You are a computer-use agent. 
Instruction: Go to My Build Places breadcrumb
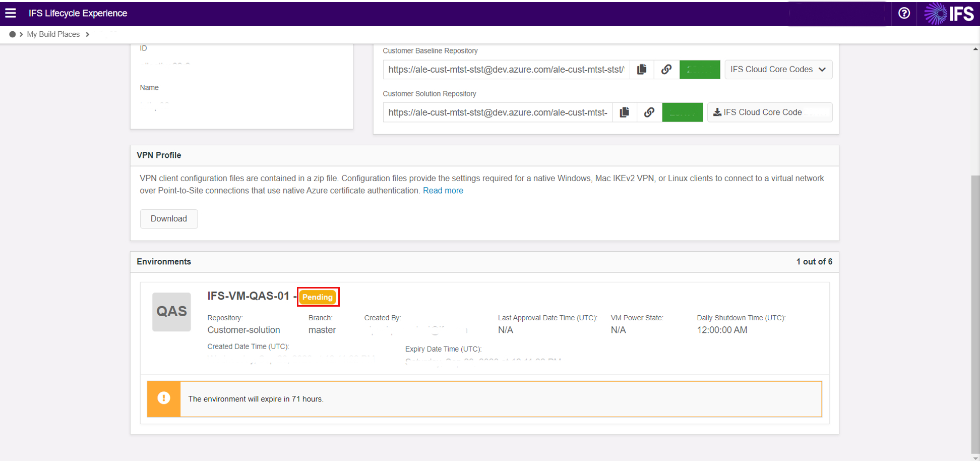click(x=53, y=34)
